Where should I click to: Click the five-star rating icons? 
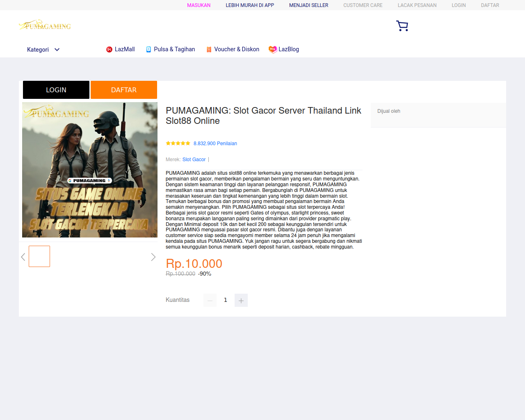click(178, 144)
